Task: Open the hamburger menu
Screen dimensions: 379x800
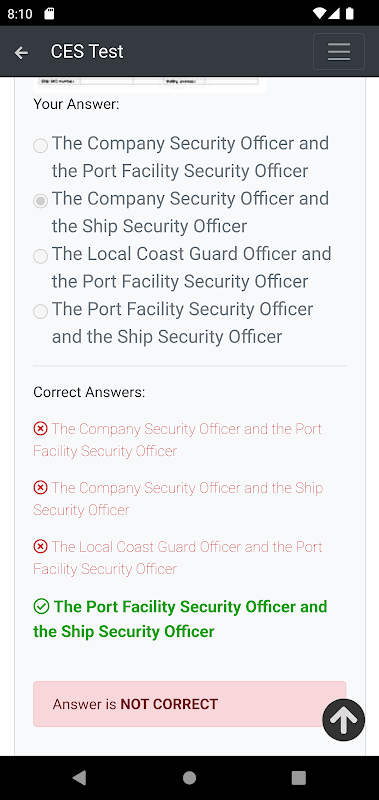Action: 339,52
